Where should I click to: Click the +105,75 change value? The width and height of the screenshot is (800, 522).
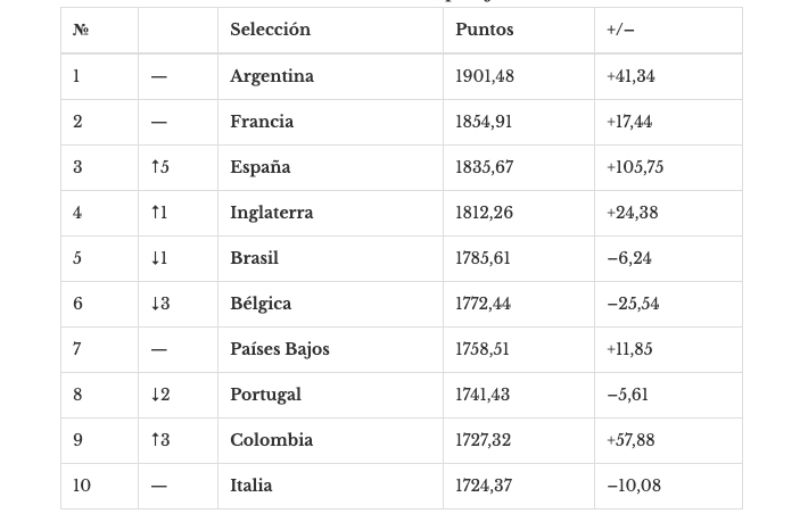[x=635, y=167]
